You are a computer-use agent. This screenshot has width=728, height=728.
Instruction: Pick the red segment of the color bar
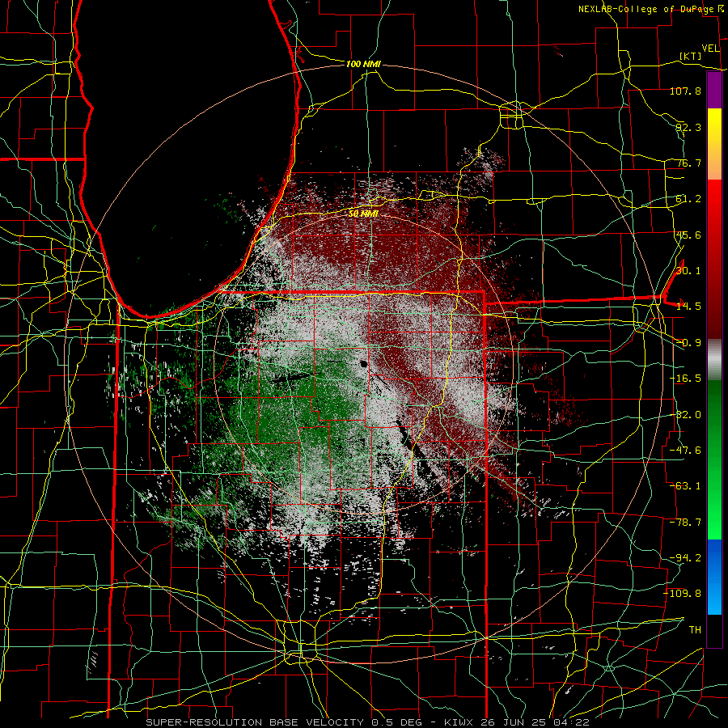[714, 260]
